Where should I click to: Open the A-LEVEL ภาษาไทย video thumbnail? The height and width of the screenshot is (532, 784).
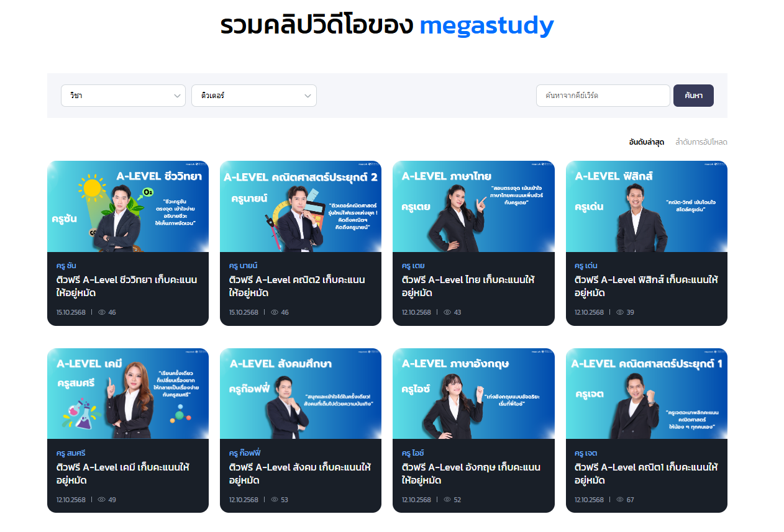(x=473, y=206)
